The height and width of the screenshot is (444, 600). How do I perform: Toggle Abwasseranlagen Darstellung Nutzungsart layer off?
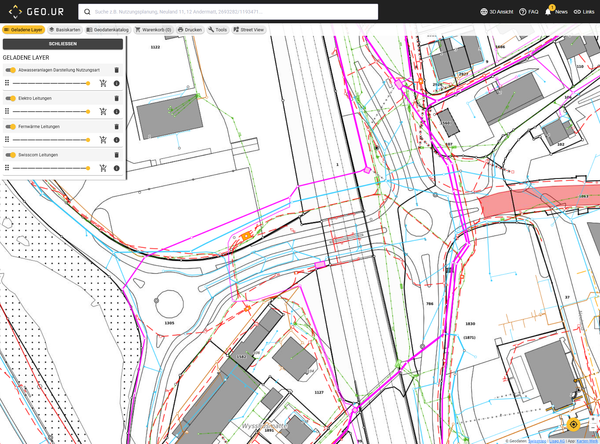tap(11, 70)
